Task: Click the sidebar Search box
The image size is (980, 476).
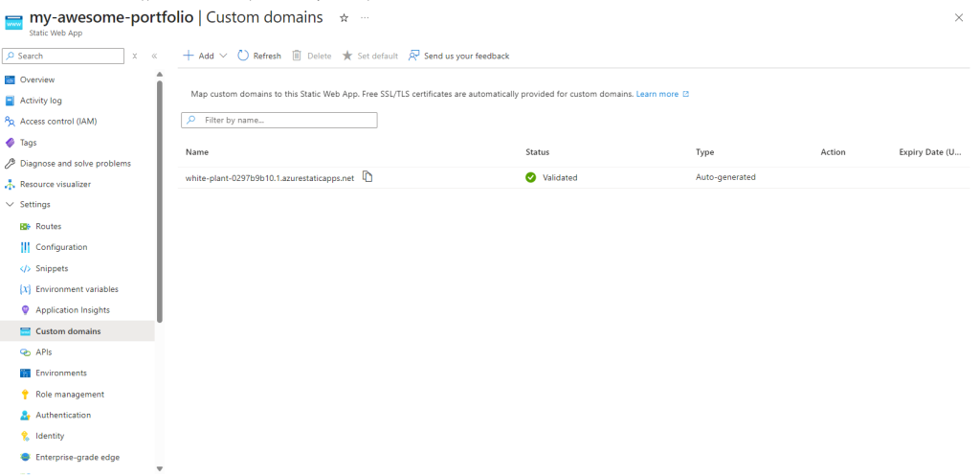Action: tap(65, 57)
